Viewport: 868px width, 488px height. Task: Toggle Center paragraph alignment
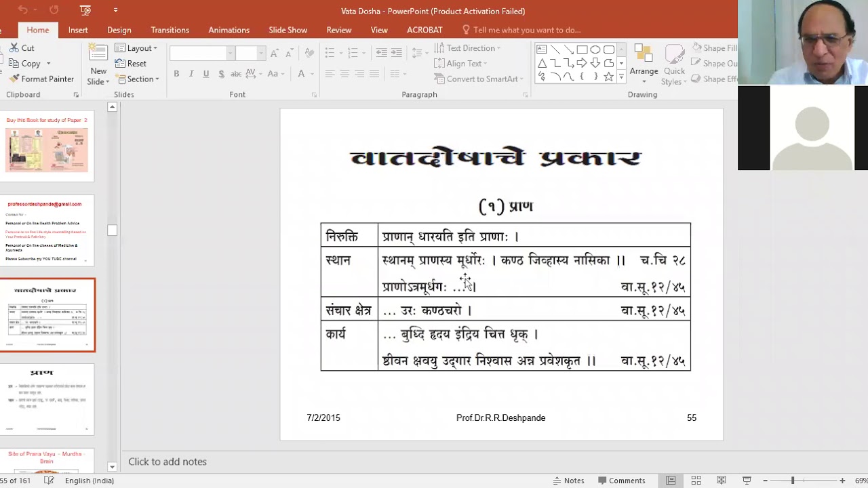[344, 74]
